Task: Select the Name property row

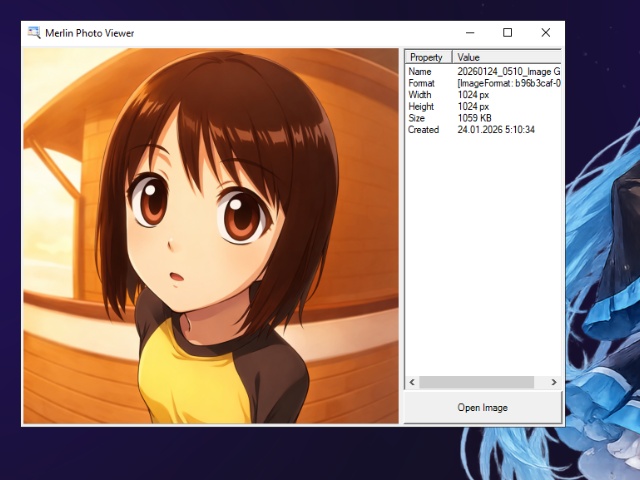Action: pyautogui.click(x=420, y=72)
